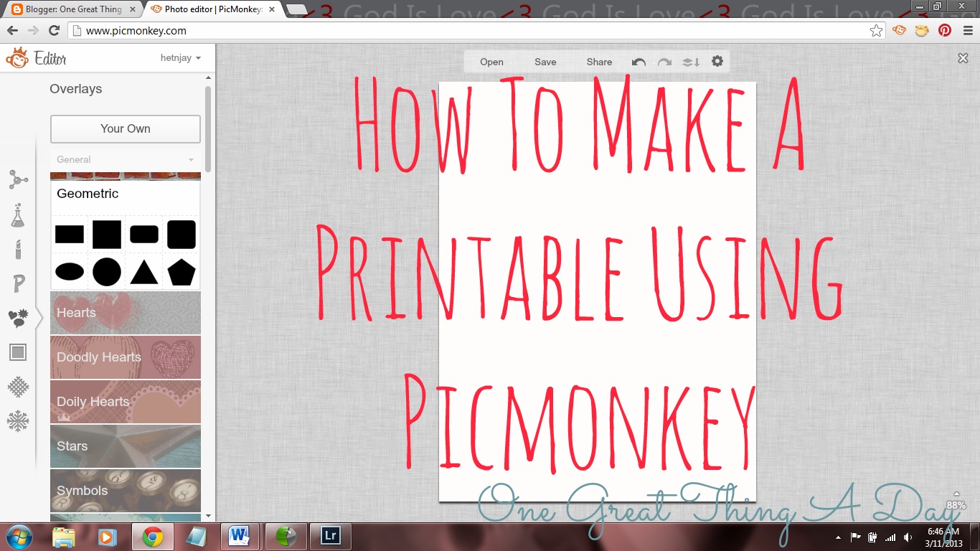Click the Your Own overlay button
The height and width of the screenshot is (551, 980).
[125, 129]
